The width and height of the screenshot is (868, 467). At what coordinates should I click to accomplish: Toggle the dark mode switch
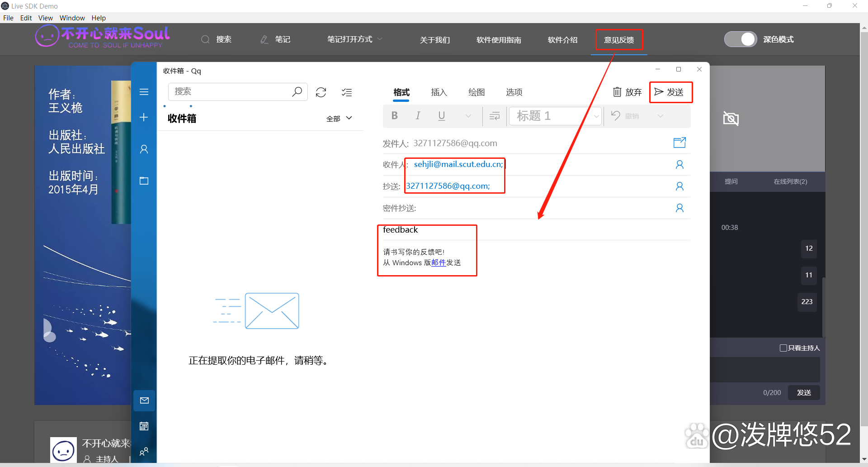tap(740, 39)
